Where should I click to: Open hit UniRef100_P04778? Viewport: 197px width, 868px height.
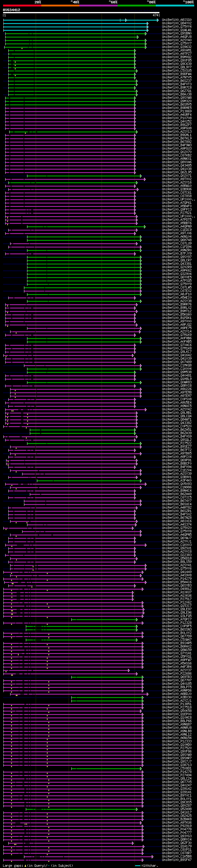(x=177, y=830)
